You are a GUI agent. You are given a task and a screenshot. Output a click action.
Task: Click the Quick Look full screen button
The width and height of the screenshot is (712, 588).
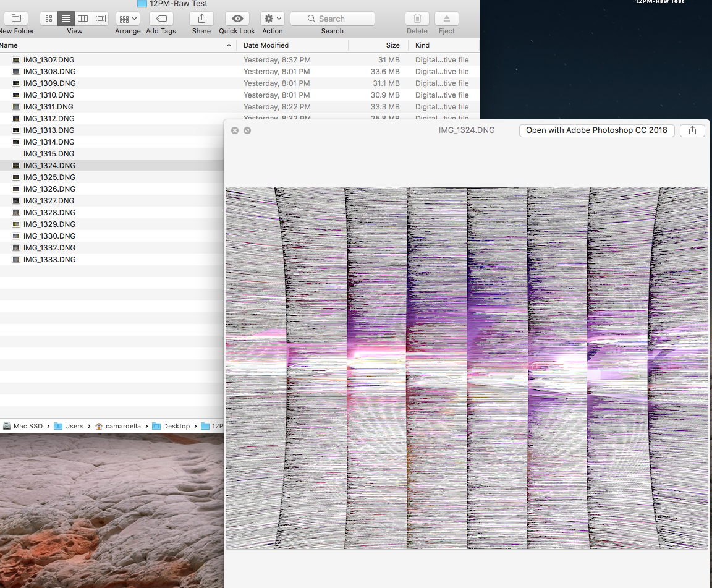coord(247,130)
